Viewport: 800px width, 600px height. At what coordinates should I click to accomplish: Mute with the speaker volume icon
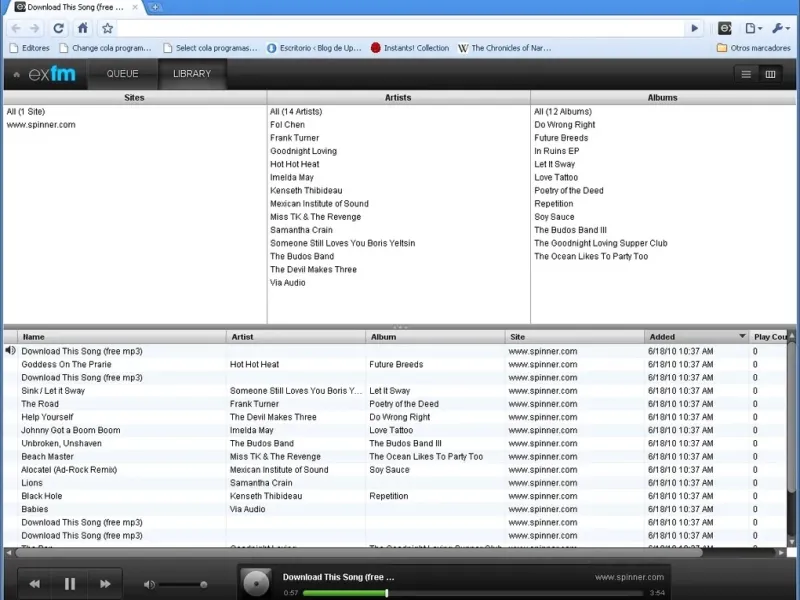tap(149, 585)
